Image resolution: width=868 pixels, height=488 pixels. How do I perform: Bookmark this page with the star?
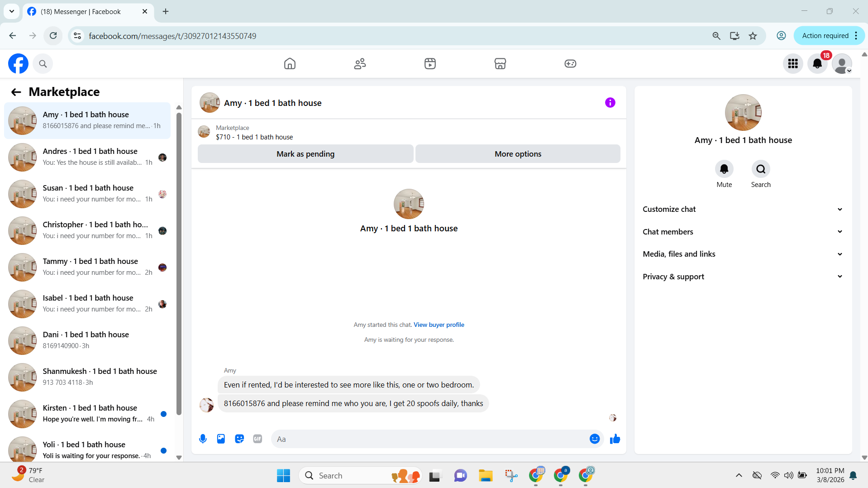point(753,36)
